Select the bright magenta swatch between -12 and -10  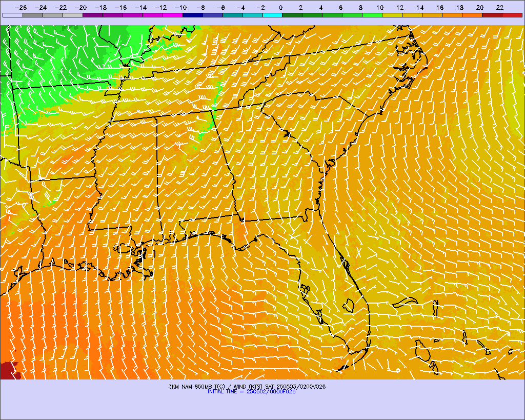tap(173, 15)
